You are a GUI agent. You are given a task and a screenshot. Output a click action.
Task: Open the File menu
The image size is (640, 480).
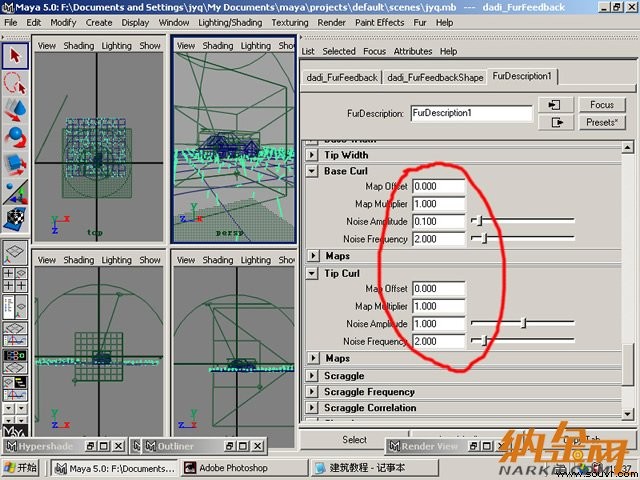(11, 23)
